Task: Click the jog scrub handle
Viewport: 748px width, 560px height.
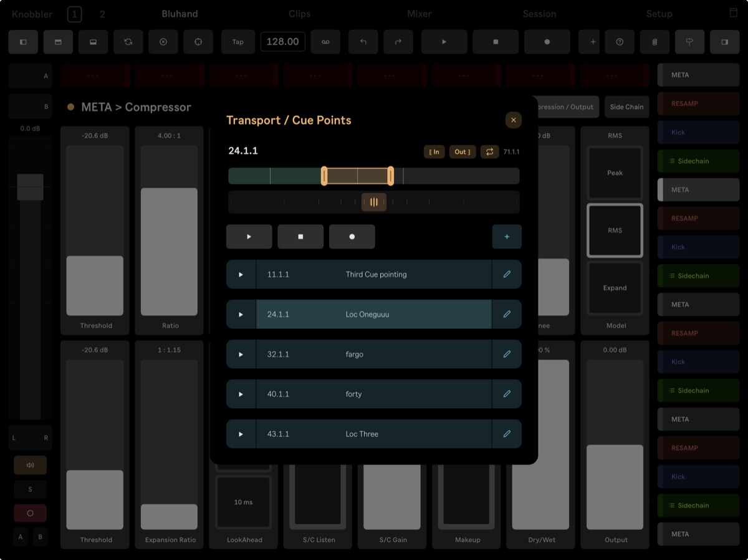Action: [374, 202]
